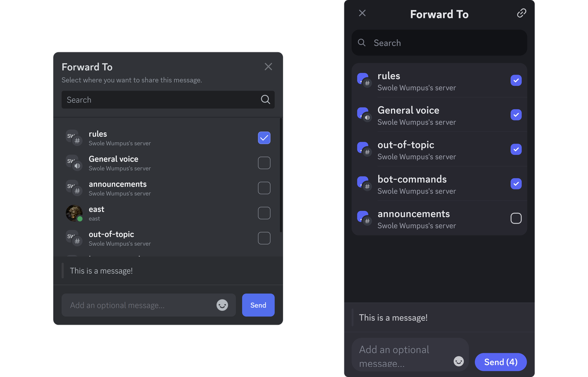
Task: Close the right Forward To panel
Action: pyautogui.click(x=362, y=13)
